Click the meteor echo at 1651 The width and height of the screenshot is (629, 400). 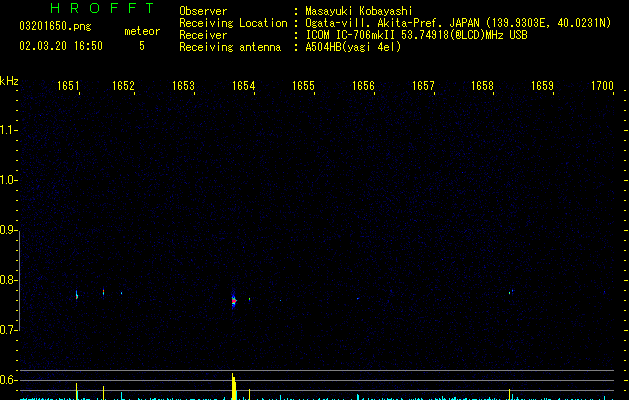pyautogui.click(x=77, y=295)
